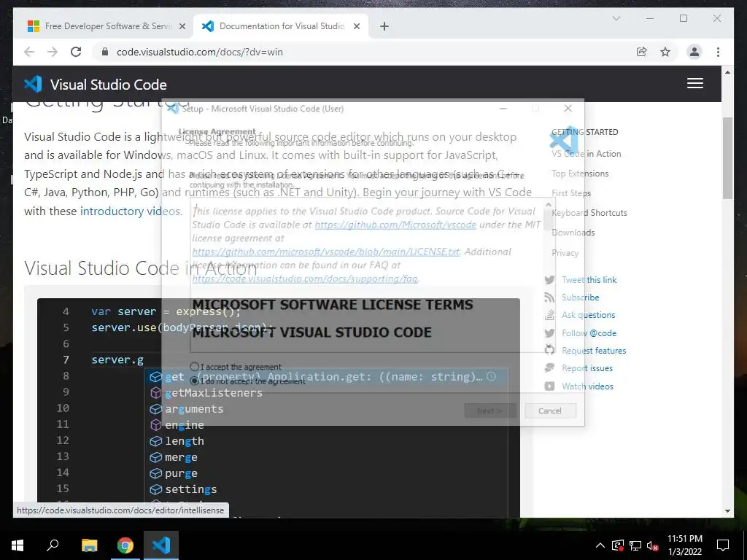Click Stack Overflow icon beside Ask questions
747x560 pixels.
point(549,315)
